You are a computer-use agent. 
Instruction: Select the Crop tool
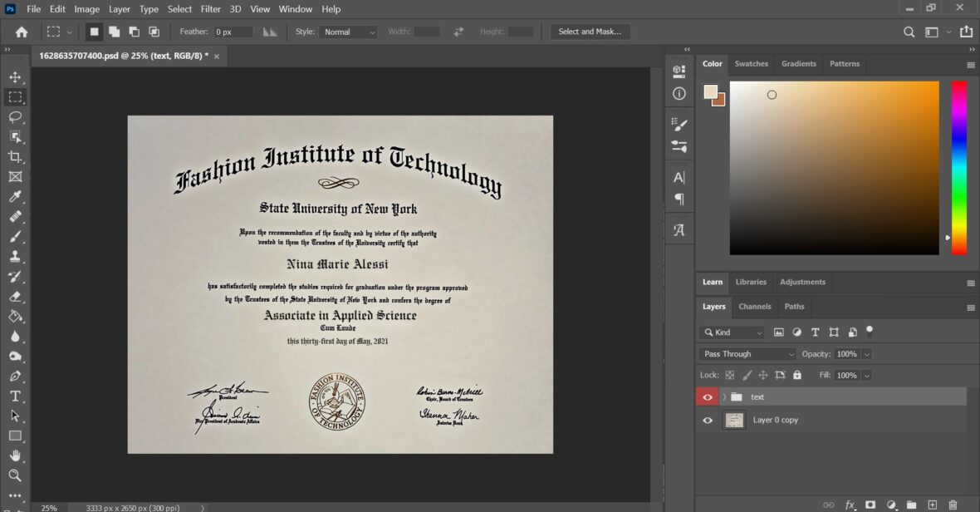pos(15,156)
